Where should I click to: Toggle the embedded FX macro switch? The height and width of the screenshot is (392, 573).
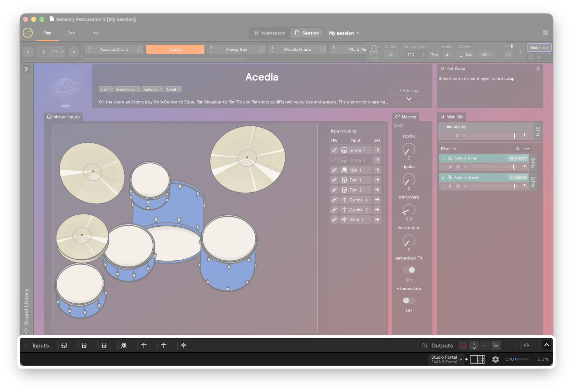click(409, 270)
